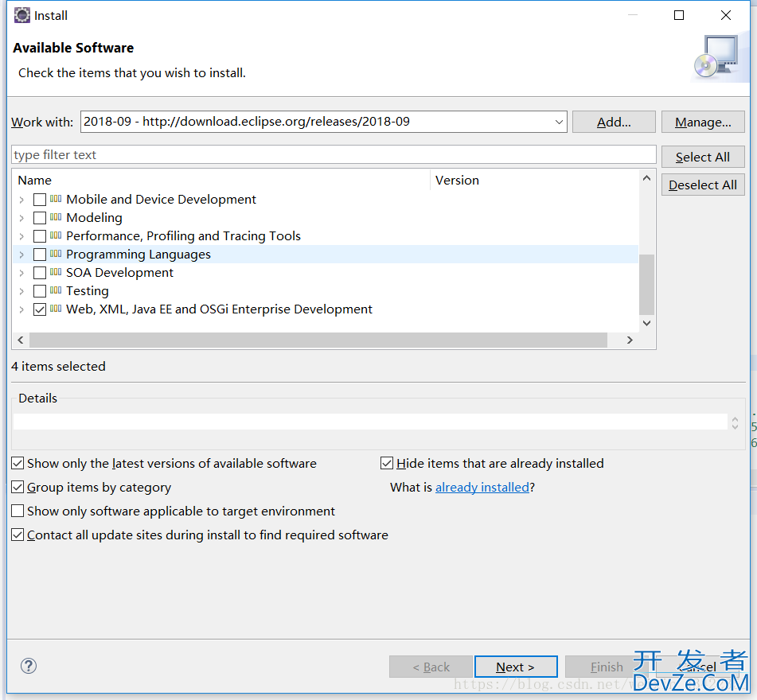The image size is (757, 700).
Task: Toggle Show only the latest versions checkbox
Action: 18,463
